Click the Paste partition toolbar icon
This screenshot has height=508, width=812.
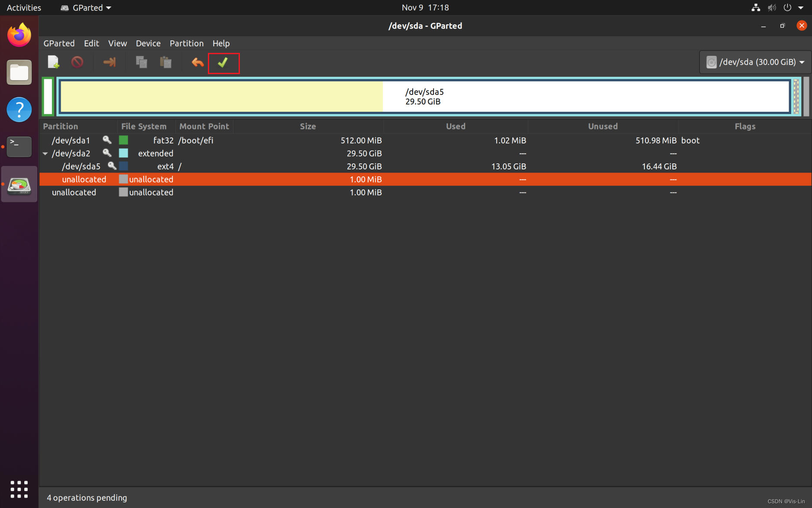(165, 62)
